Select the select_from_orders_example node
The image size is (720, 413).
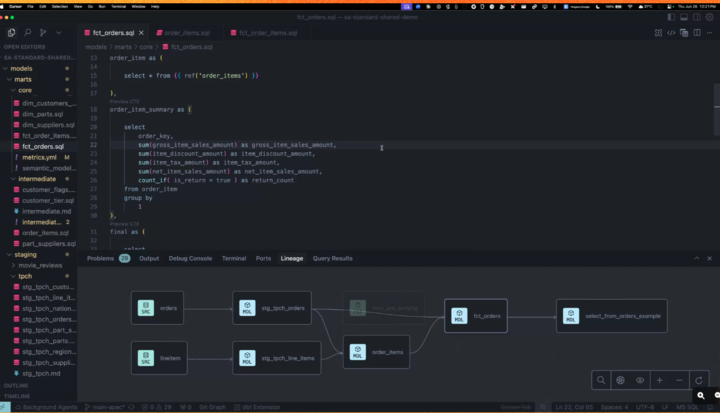click(x=612, y=316)
